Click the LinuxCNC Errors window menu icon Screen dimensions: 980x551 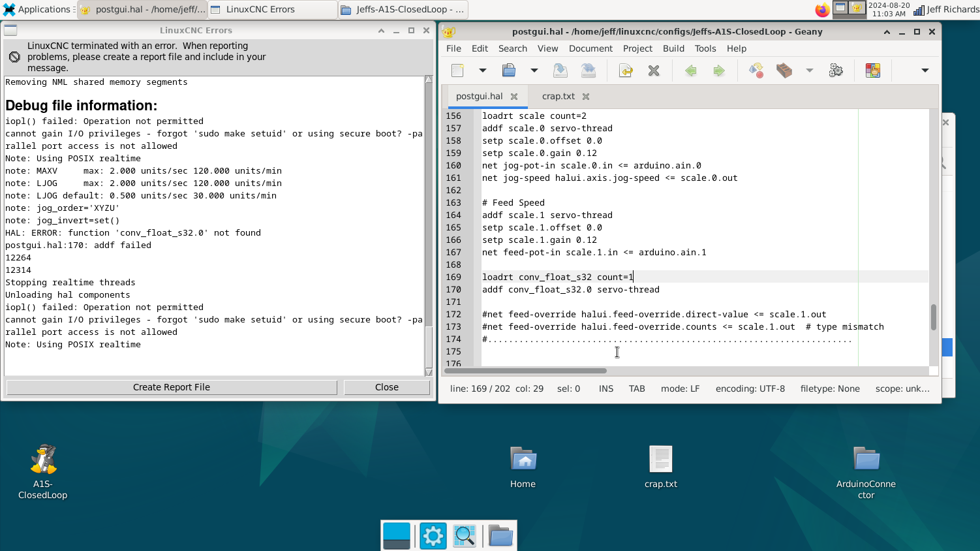click(10, 30)
